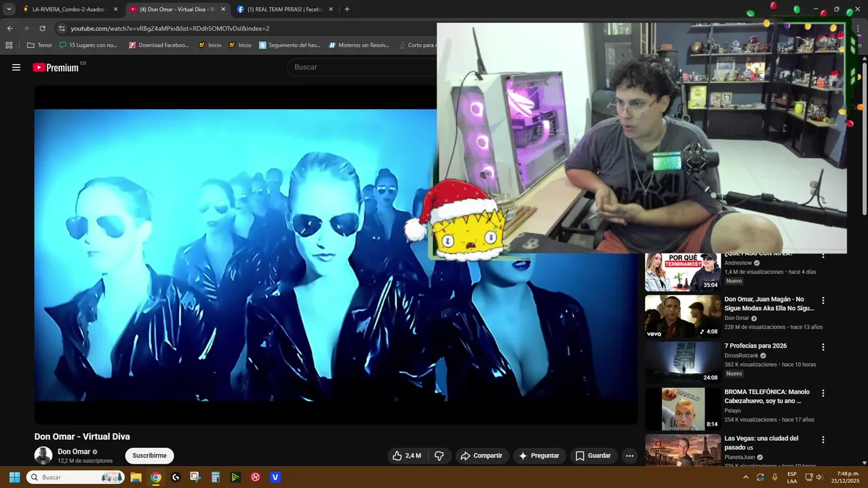868x488 pixels.
Task: Go to YouTube Premium home logo
Action: [x=56, y=67]
